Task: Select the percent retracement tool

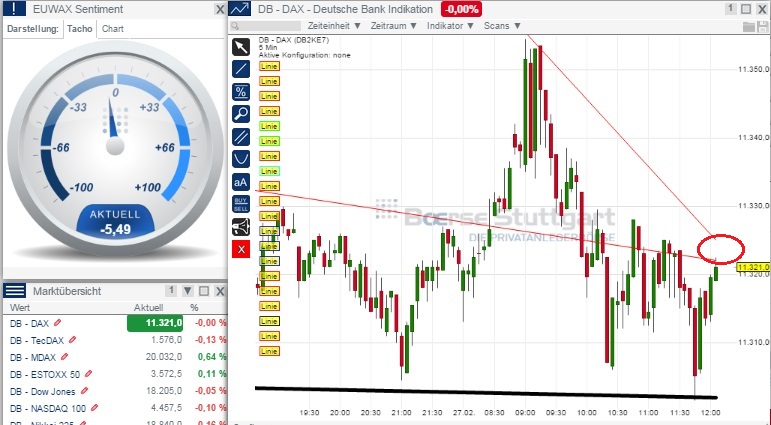Action: (241, 92)
